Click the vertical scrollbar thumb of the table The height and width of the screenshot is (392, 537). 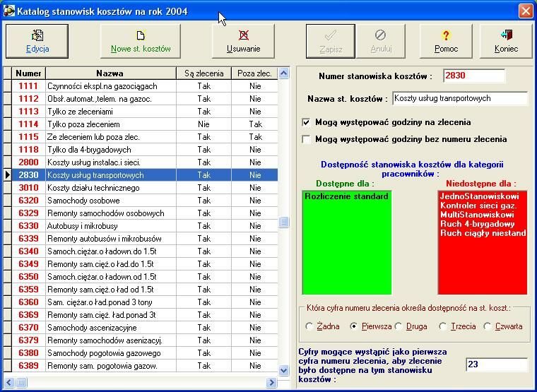[x=283, y=222]
